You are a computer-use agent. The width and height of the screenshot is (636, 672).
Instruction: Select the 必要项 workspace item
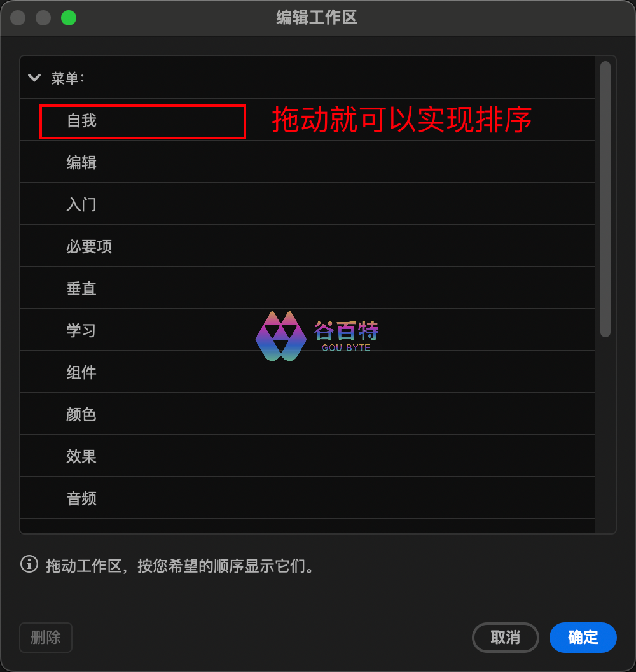[308, 246]
